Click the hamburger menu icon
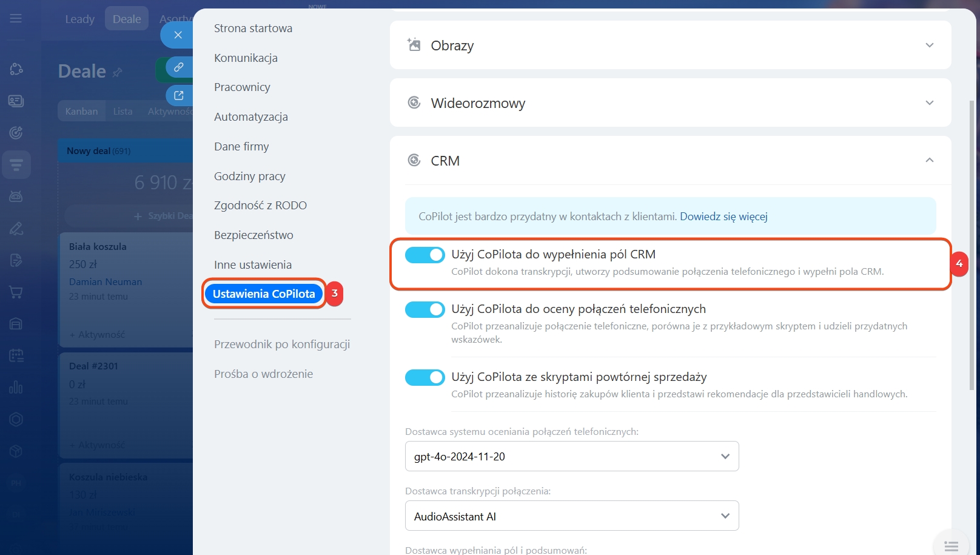Screen dimensions: 980x555 point(16,19)
